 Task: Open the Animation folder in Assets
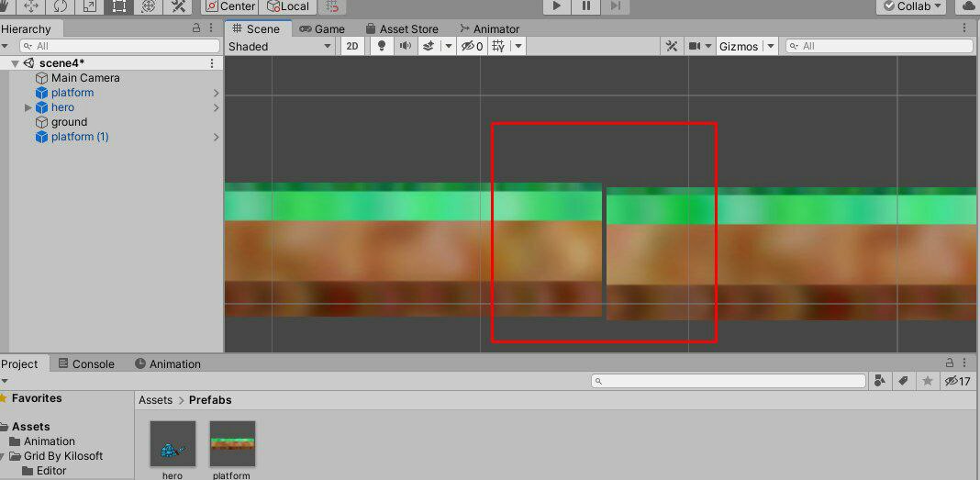pos(50,441)
